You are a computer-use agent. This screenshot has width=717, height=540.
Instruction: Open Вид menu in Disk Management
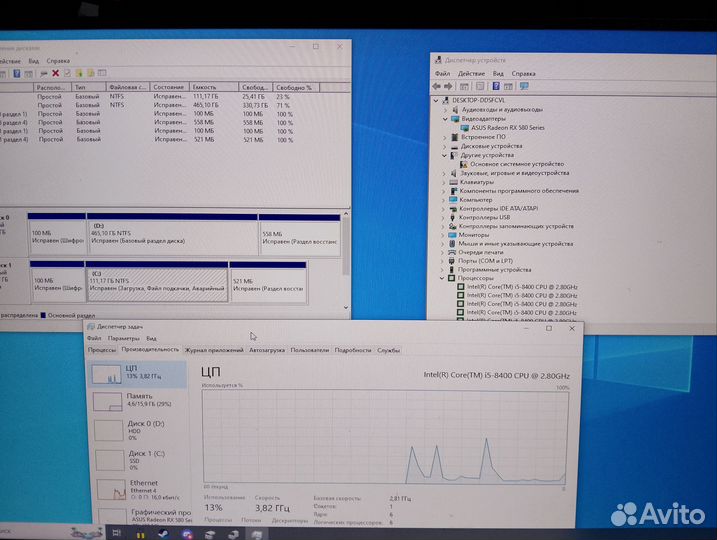click(x=33, y=61)
